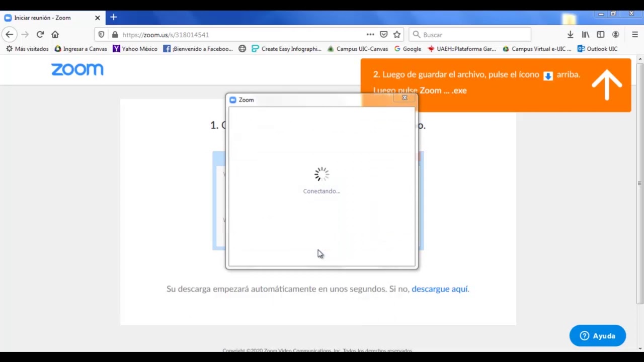Open a new browser tab
This screenshot has height=362, width=644.
(113, 18)
